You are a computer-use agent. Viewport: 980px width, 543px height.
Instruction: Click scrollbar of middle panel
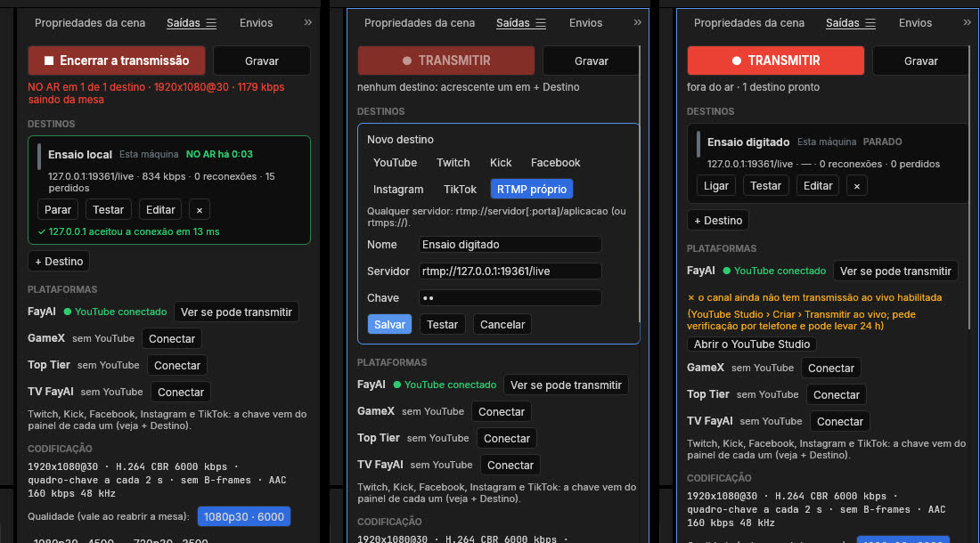click(640, 184)
